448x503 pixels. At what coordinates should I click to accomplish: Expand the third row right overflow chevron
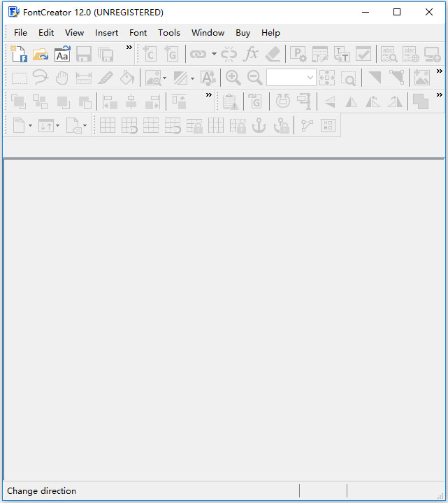click(x=440, y=95)
